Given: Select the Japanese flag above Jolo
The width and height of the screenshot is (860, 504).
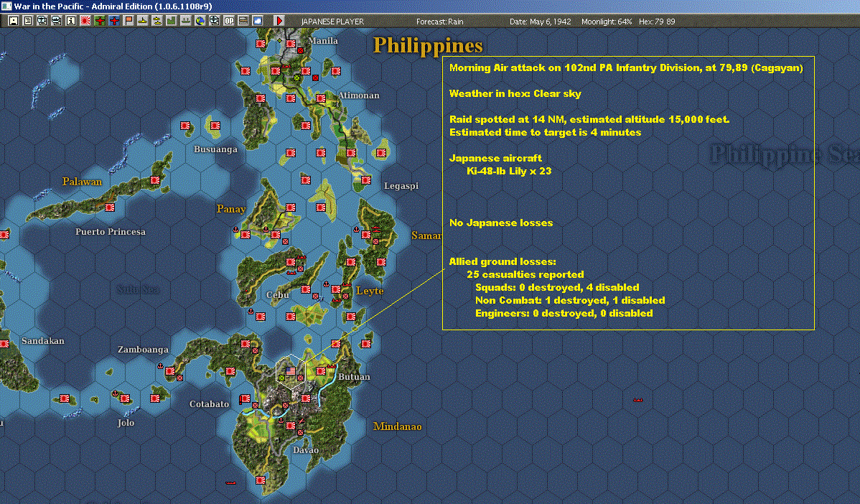Looking at the screenshot, I should pyautogui.click(x=125, y=398).
